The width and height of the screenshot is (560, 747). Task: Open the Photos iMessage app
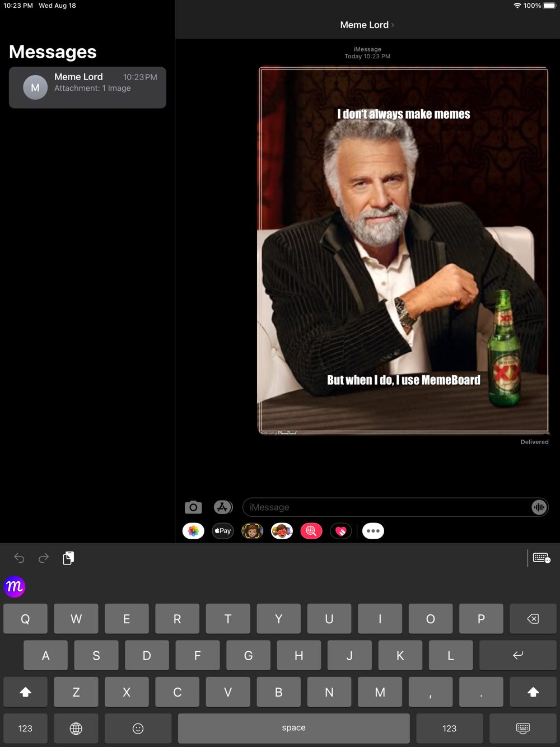193,531
